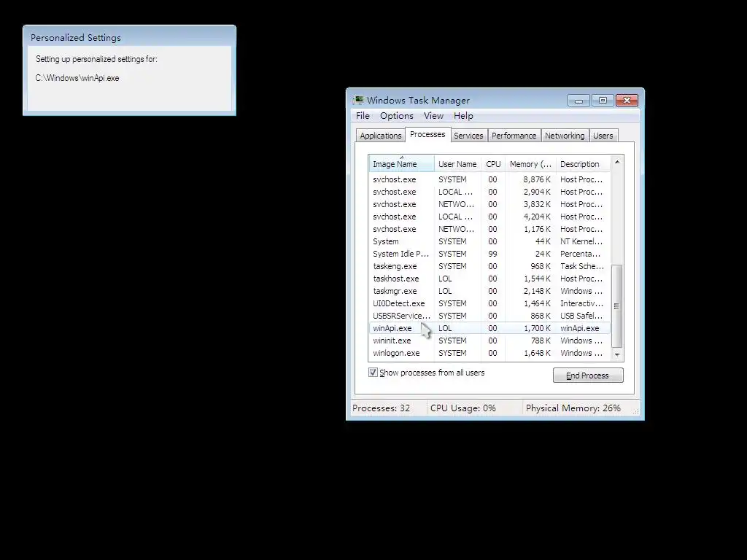The height and width of the screenshot is (560, 747).
Task: Switch to the Applications tab
Action: click(381, 136)
